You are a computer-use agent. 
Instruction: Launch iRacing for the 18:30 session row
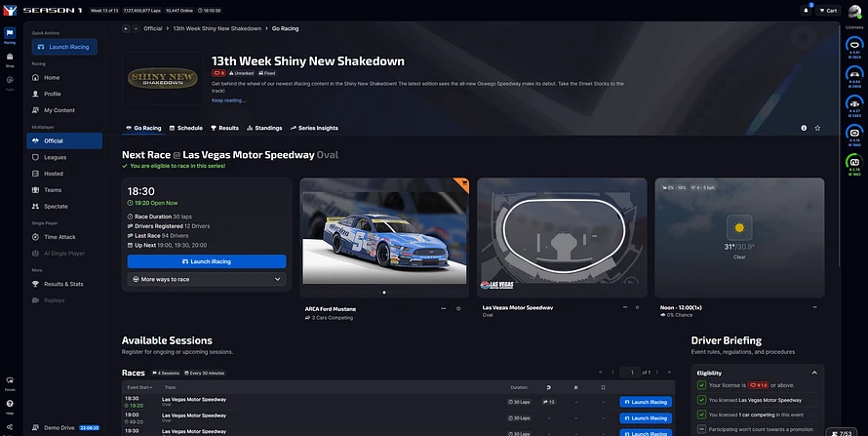(646, 402)
